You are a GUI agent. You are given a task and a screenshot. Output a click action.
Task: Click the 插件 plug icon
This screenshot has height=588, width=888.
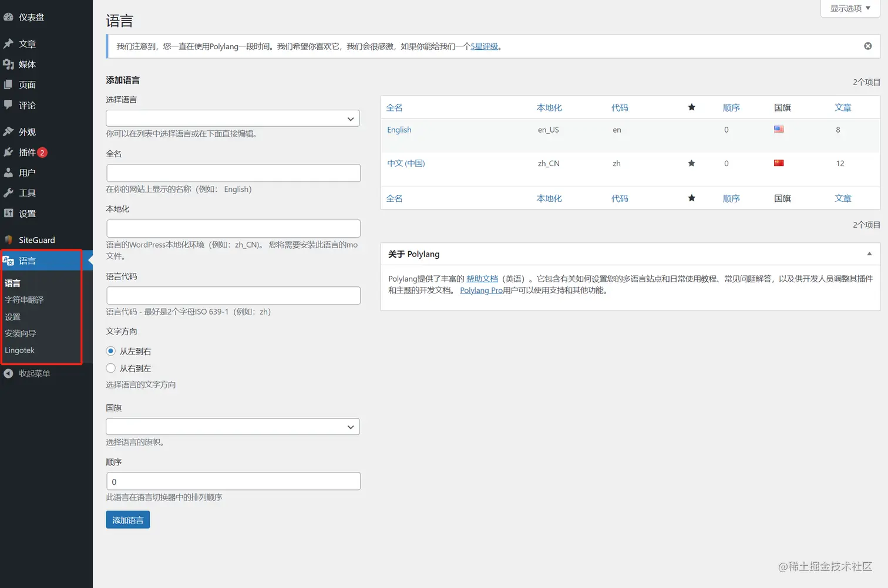(8, 152)
